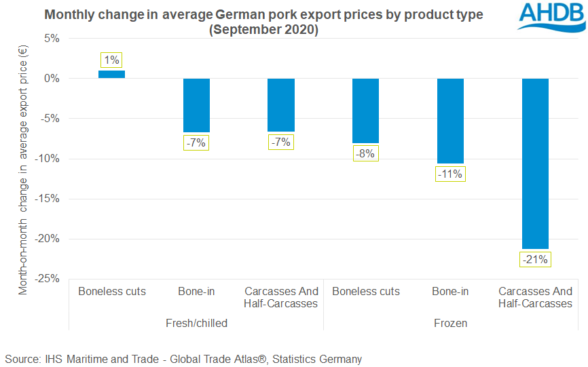Click the AHDB logo
Image resolution: width=588 pixels, height=367 pixels.
point(551,17)
